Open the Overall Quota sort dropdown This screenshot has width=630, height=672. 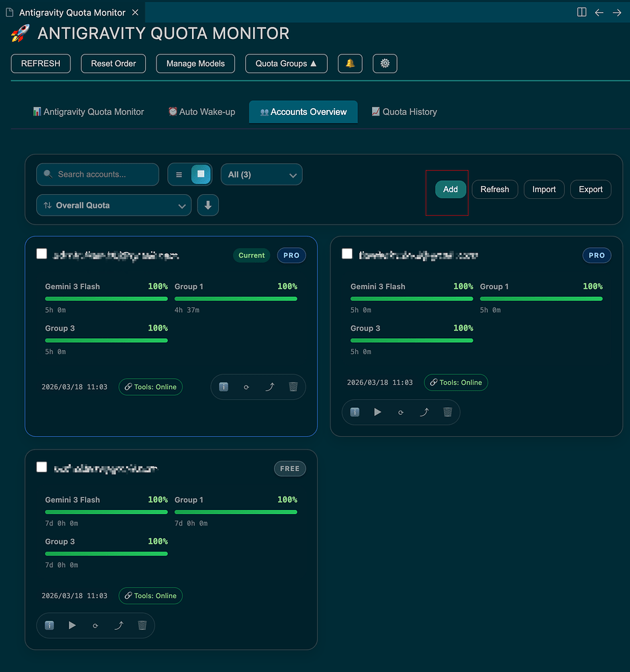[x=114, y=205]
